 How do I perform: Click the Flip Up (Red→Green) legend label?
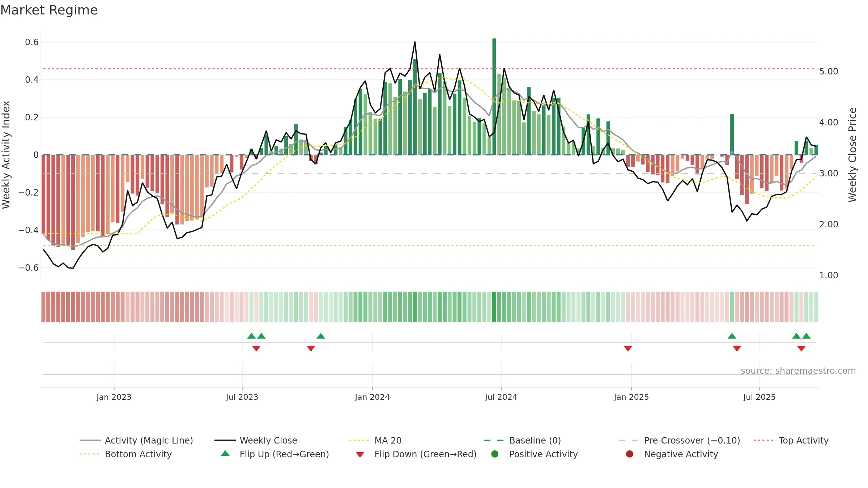pyautogui.click(x=284, y=454)
